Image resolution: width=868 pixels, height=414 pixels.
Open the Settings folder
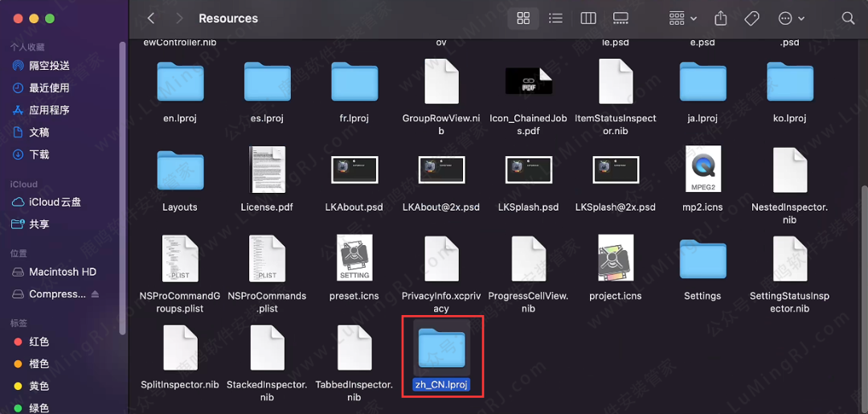702,259
